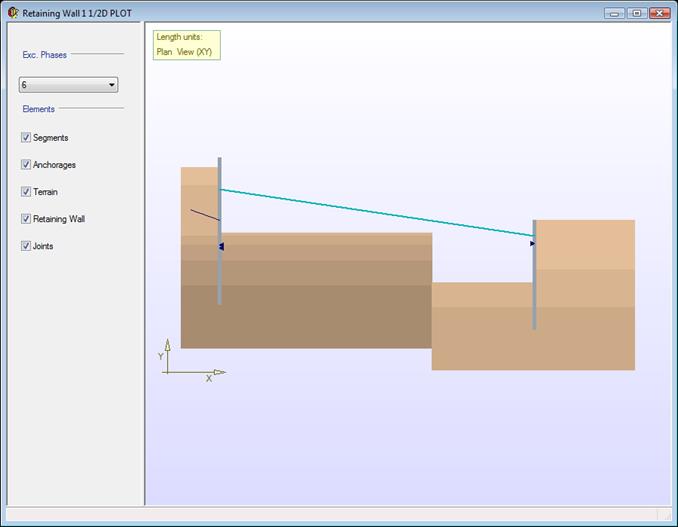Maximize the Retaining Wall plot window
Screen dimensions: 678x527
pos(637,13)
